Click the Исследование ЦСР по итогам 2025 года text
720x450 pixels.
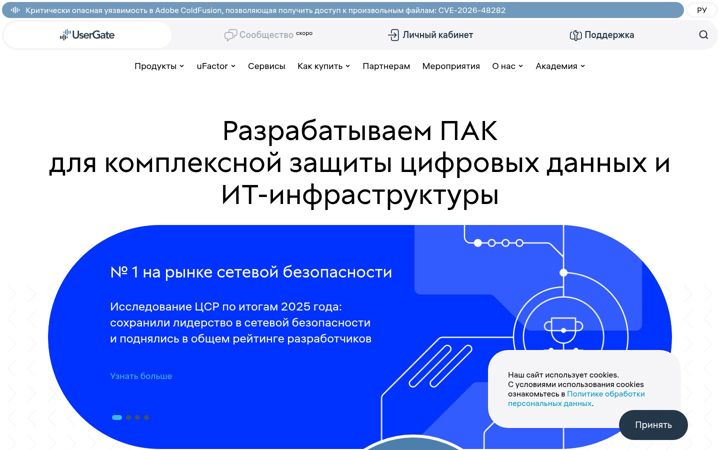click(x=226, y=307)
